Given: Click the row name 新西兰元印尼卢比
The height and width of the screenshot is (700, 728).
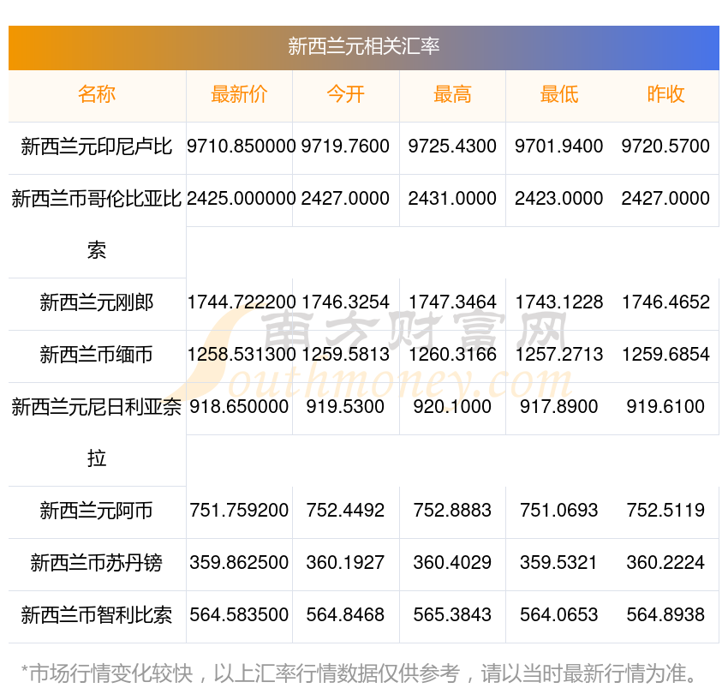Looking at the screenshot, I should (97, 147).
